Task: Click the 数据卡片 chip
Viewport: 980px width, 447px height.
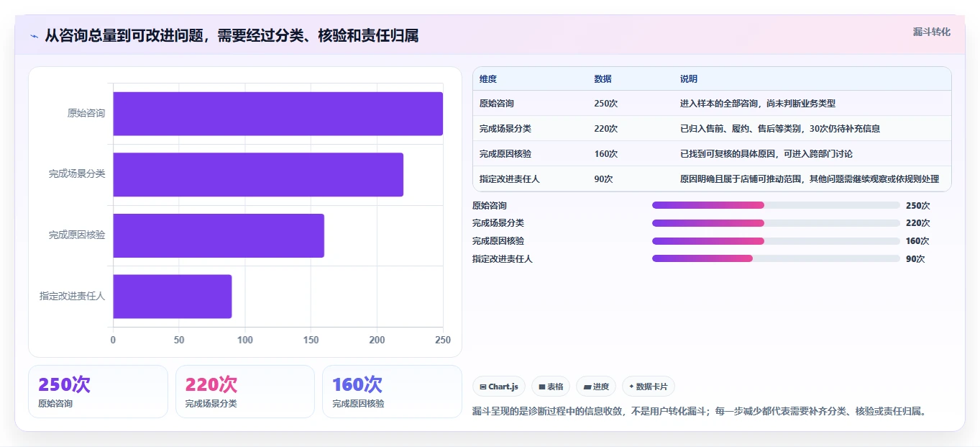Action: coord(649,387)
